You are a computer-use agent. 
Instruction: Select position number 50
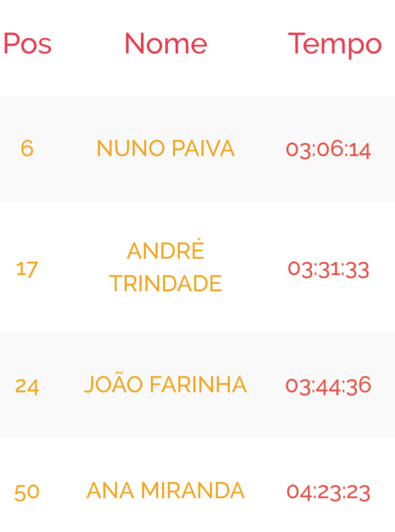(27, 492)
